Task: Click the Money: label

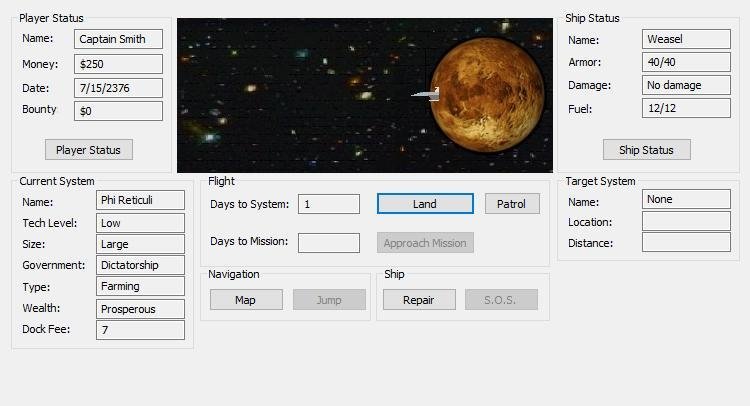Action: click(40, 64)
